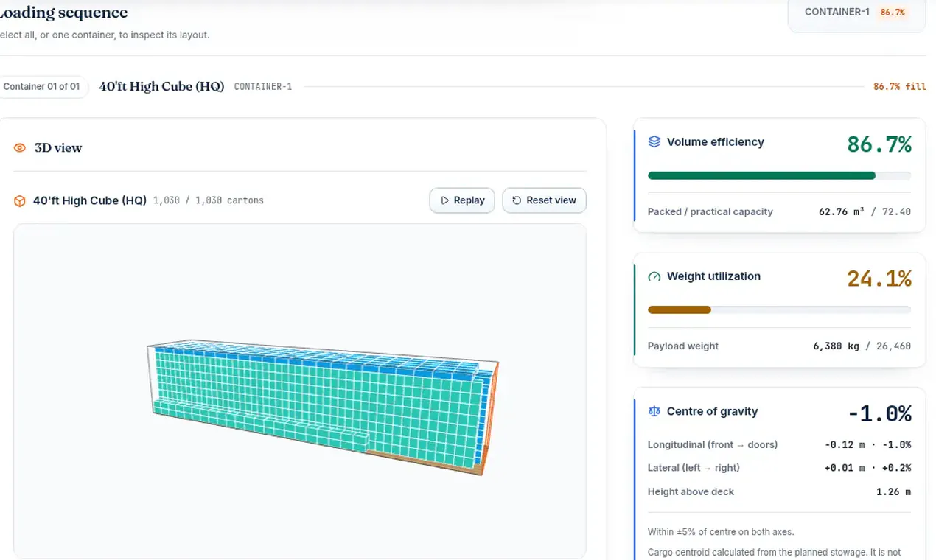Replay the loading animation
The height and width of the screenshot is (560, 936).
[x=462, y=200]
